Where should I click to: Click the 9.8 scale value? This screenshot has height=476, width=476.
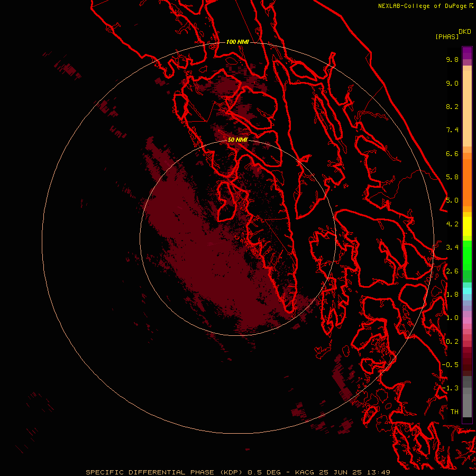[452, 59]
